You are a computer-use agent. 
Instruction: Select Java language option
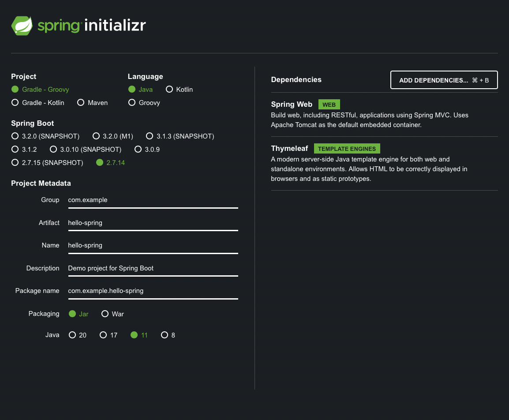click(140, 89)
